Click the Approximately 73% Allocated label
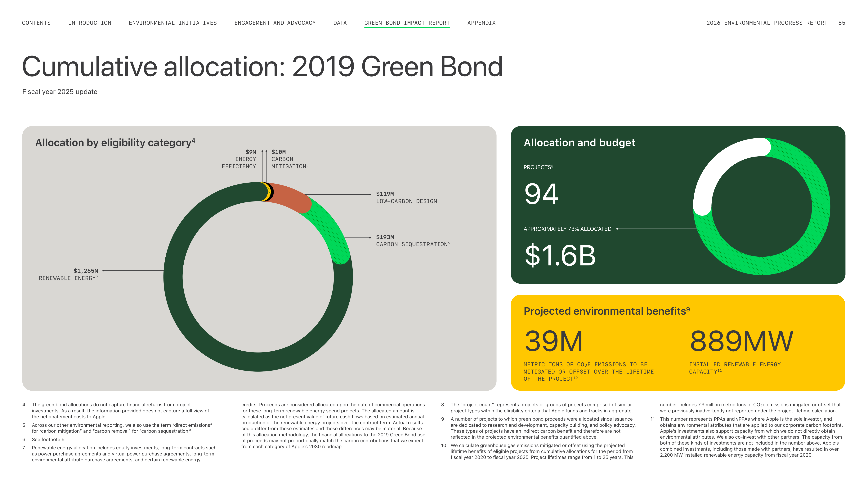The width and height of the screenshot is (868, 488). [x=567, y=229]
